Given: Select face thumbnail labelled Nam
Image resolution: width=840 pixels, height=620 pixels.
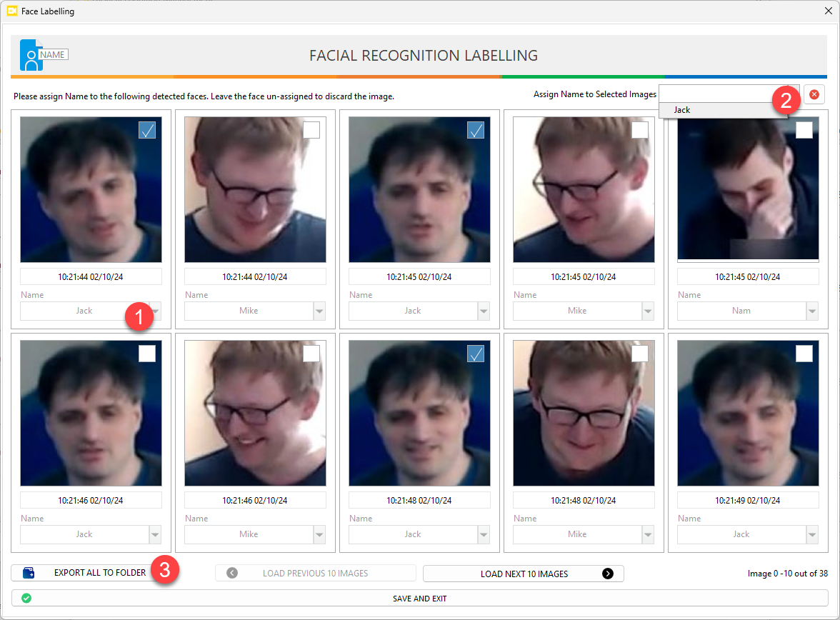Looking at the screenshot, I should (x=748, y=189).
